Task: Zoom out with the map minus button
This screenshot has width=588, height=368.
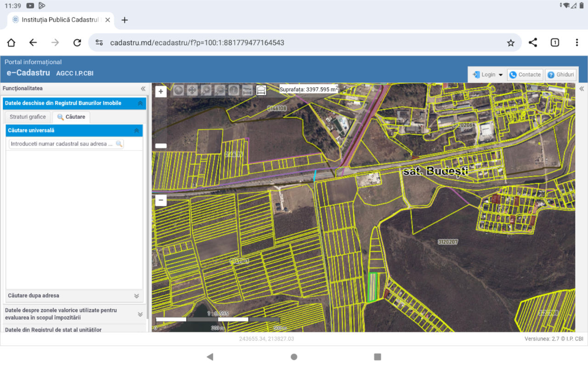Action: click(x=161, y=200)
